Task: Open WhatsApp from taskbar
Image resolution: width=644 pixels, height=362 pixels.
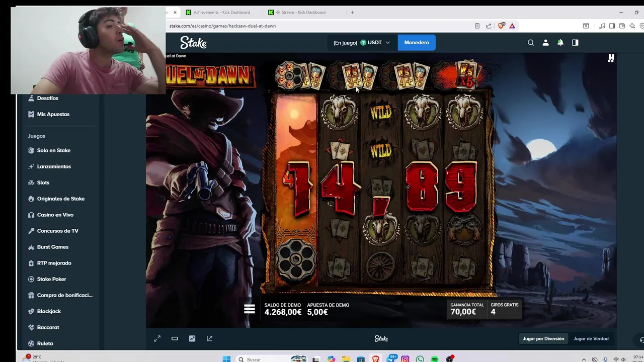Action: pos(420,359)
